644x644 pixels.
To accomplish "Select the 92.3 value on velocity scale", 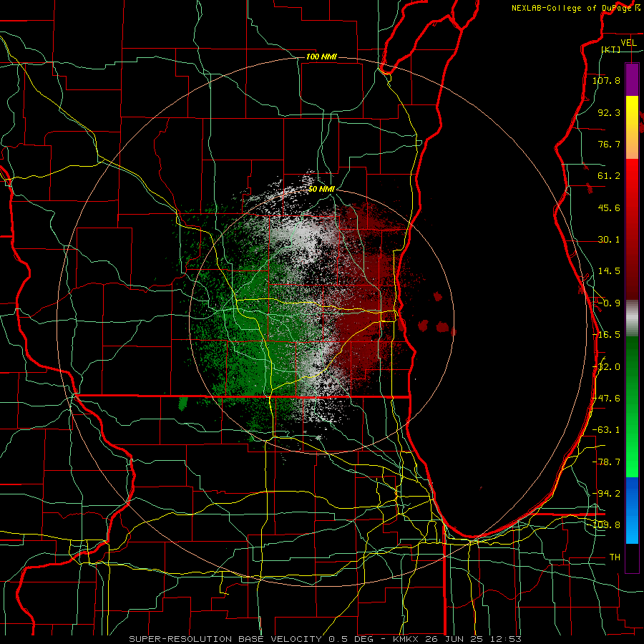I will [x=609, y=112].
